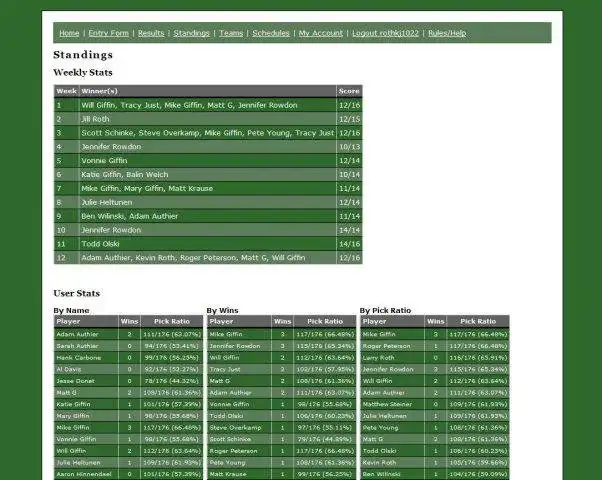Select Ben Wilinski in the By Pick Ratio table
Viewport: 602px width, 480px height.
point(381,474)
